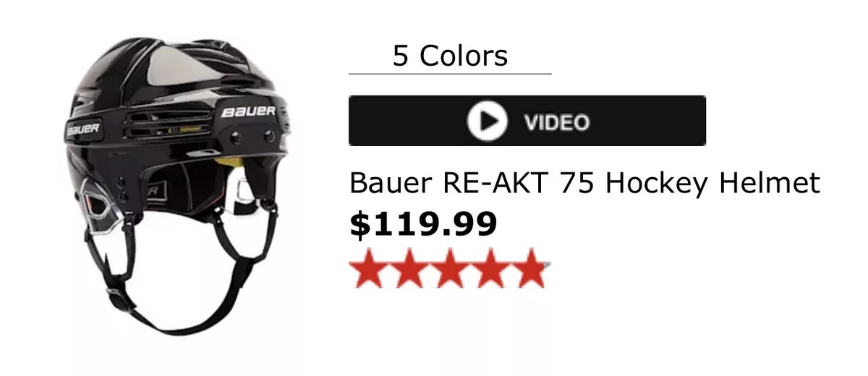The image size is (868, 376).
Task: Click the helmet's side vent slots
Action: tap(166, 125)
